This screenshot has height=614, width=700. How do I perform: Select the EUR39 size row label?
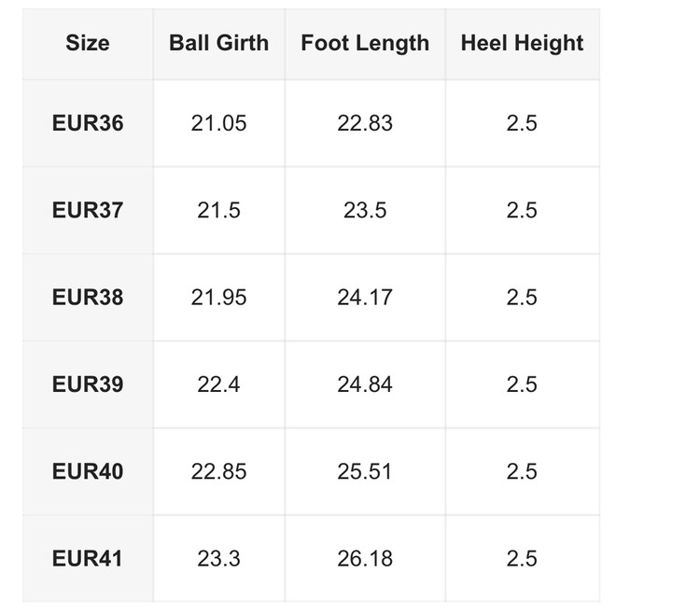(x=88, y=384)
